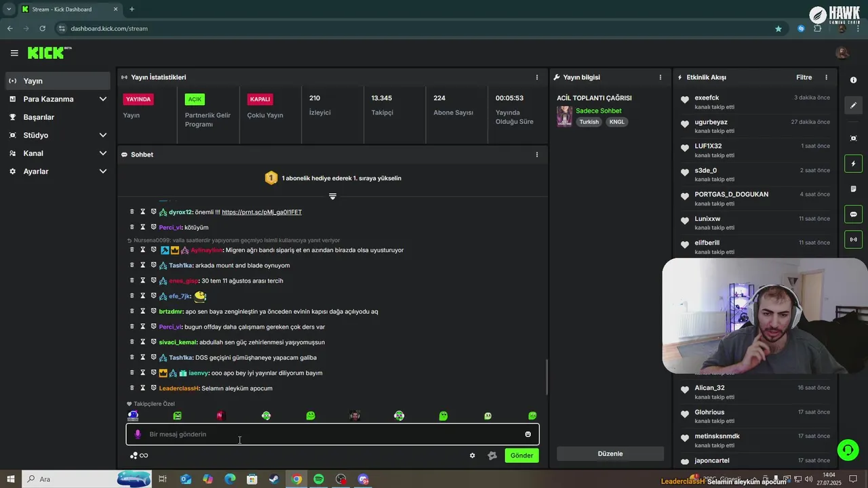Image resolution: width=868 pixels, height=488 pixels.
Task: Collapse the gift leaderboard banner with the arrow
Action: pyautogui.click(x=332, y=197)
